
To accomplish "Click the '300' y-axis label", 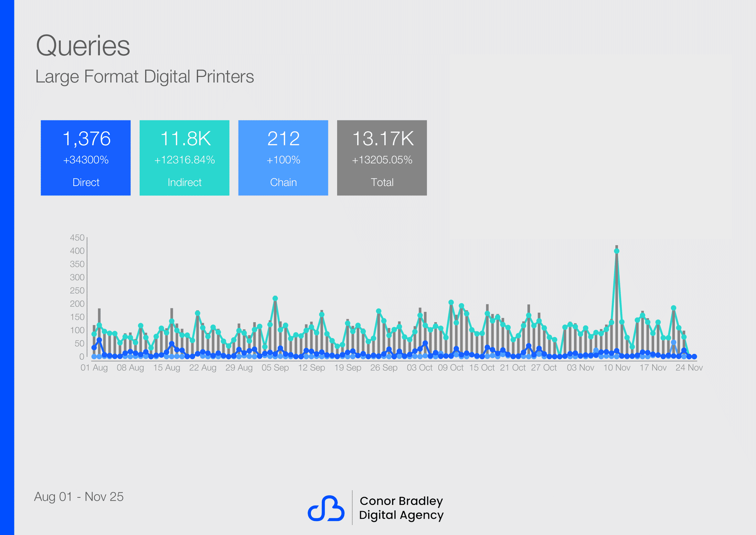I will [x=77, y=278].
